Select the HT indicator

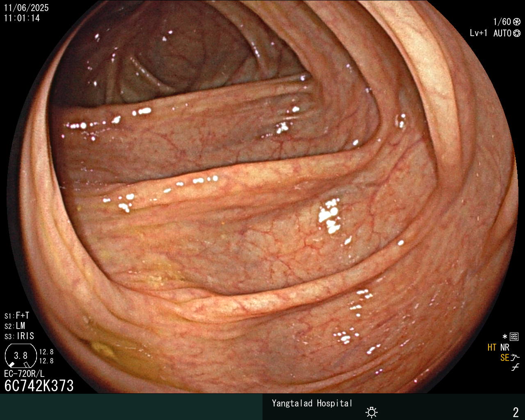tap(492, 347)
